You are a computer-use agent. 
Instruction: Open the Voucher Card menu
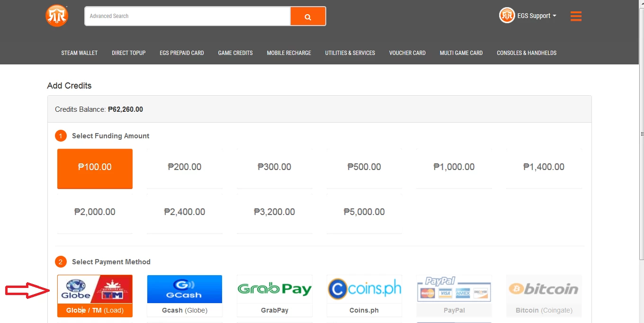click(x=407, y=53)
